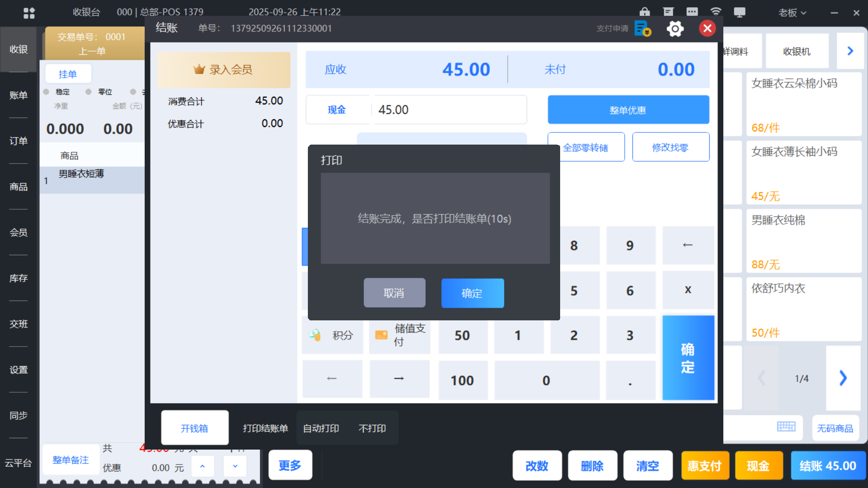The image size is (868, 488).
Task: Move cursor left with keypad arrow
Action: click(x=332, y=379)
